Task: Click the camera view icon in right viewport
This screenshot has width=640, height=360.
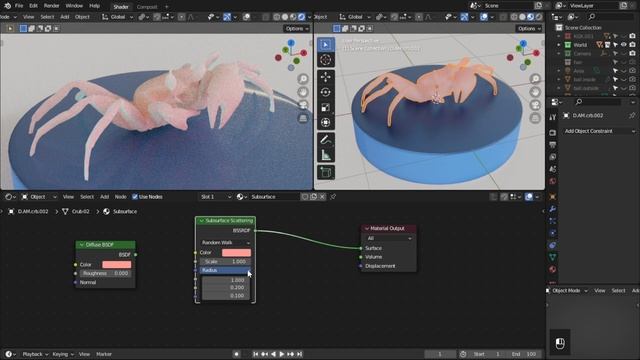Action: 535,105
